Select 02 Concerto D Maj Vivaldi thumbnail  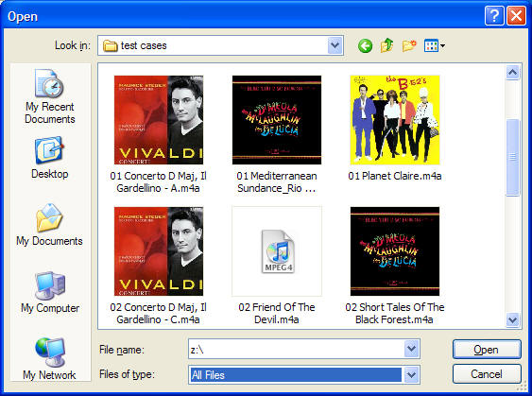159,251
